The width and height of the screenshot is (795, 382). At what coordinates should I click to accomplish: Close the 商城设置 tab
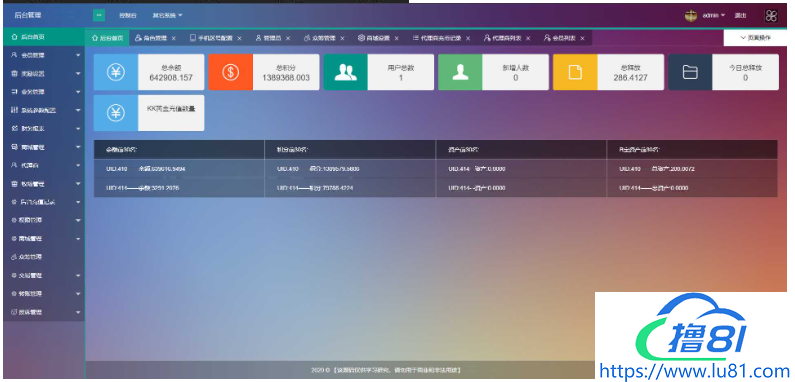click(x=396, y=38)
